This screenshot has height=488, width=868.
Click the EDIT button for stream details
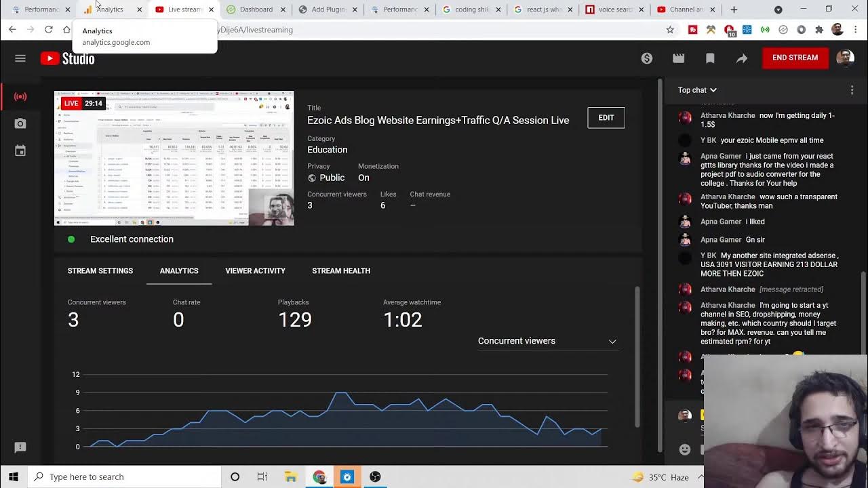tap(606, 118)
